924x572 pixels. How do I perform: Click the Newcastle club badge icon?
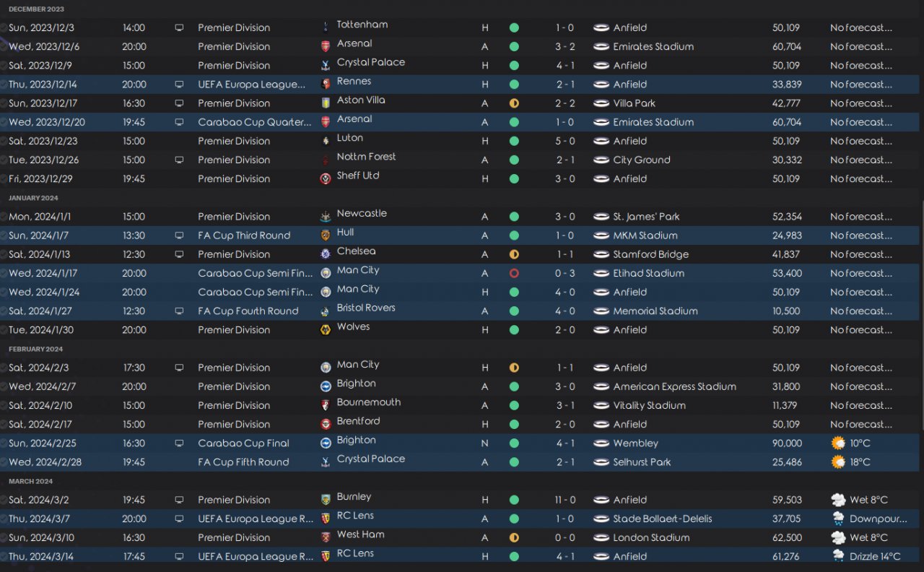(326, 217)
